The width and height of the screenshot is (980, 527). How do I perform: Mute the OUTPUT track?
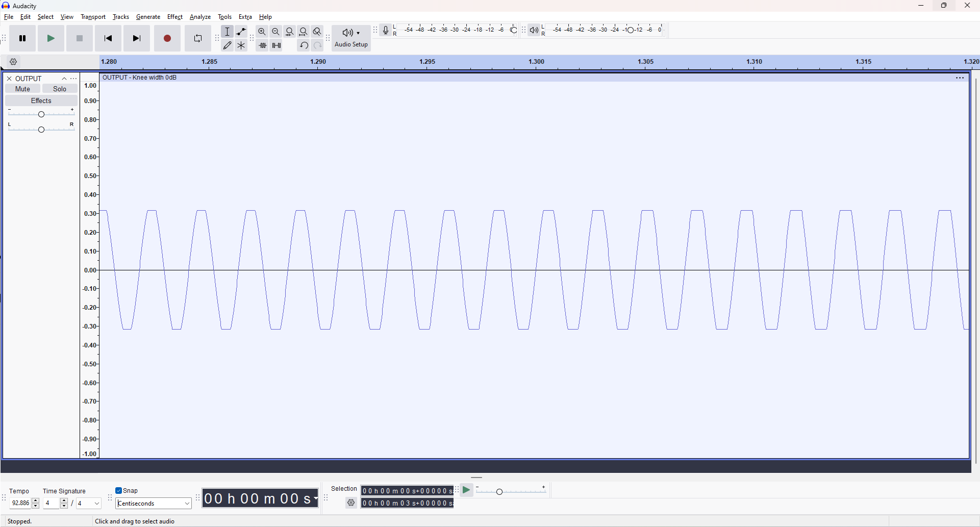22,88
